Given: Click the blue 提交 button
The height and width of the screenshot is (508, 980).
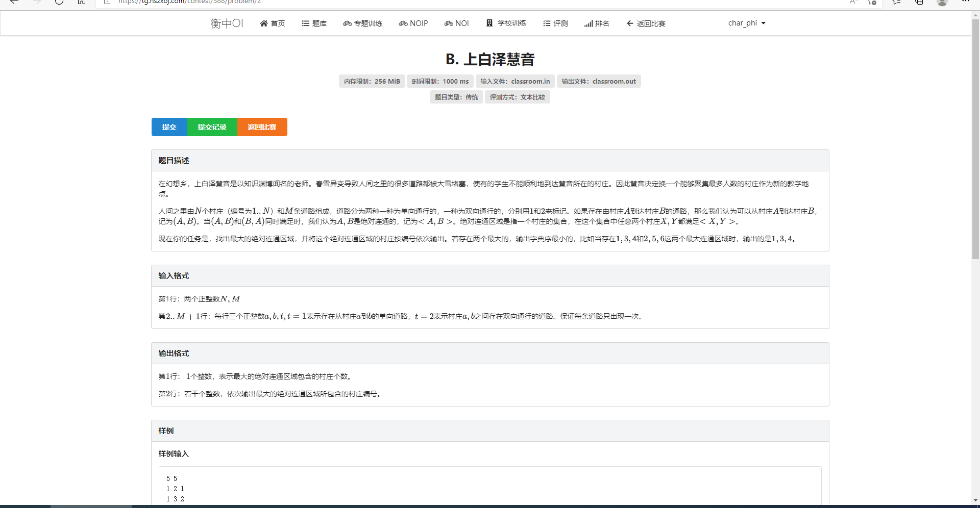Looking at the screenshot, I should 169,127.
